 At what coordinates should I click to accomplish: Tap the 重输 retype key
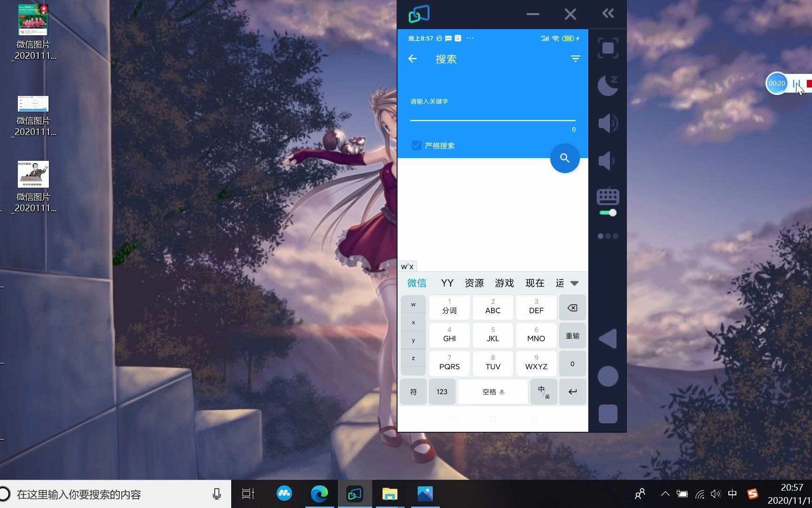[x=572, y=335]
